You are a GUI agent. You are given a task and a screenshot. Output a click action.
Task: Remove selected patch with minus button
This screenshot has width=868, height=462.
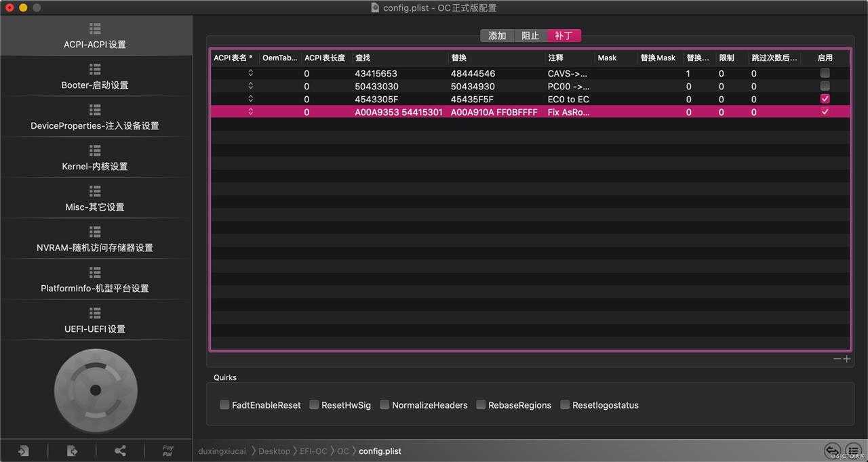coord(837,359)
